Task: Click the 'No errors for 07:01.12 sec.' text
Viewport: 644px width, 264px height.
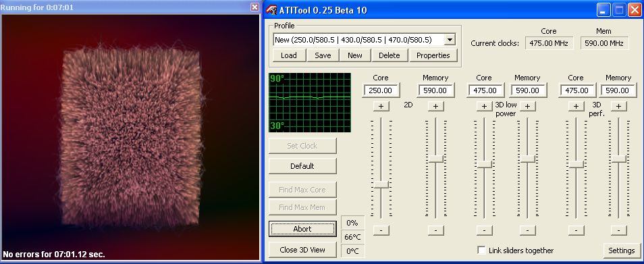Action: tap(54, 254)
